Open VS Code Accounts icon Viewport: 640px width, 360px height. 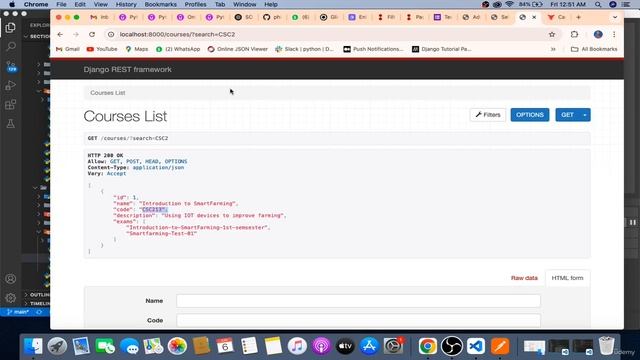[x=11, y=279]
